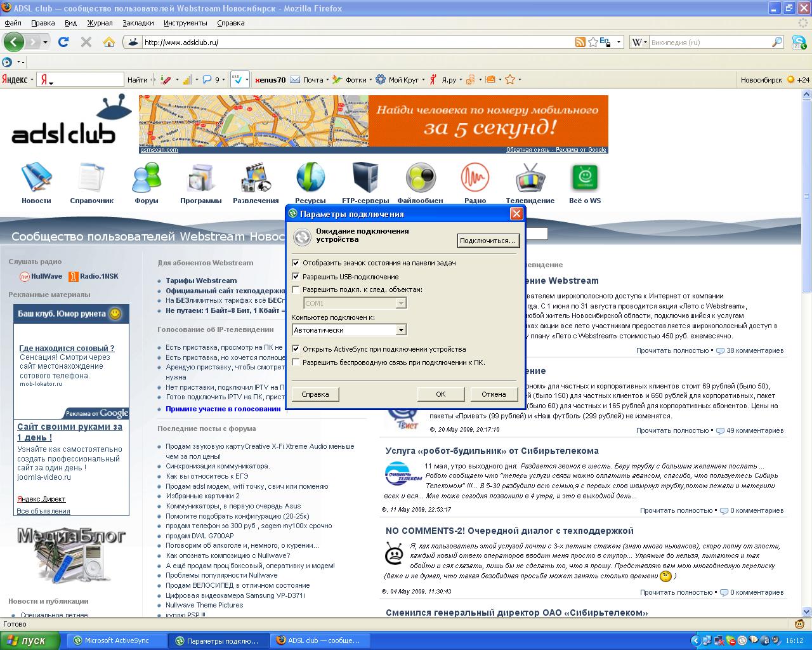
Task: Open the Ресурсы globe icon
Action: click(x=310, y=178)
